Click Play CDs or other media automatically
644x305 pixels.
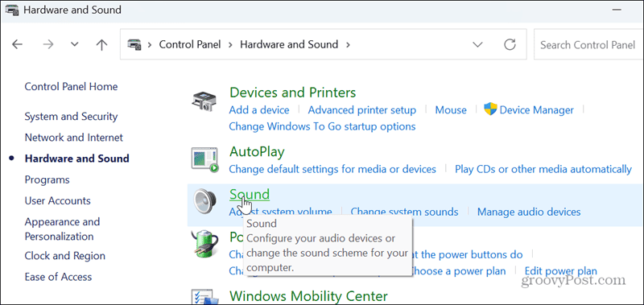pos(543,169)
